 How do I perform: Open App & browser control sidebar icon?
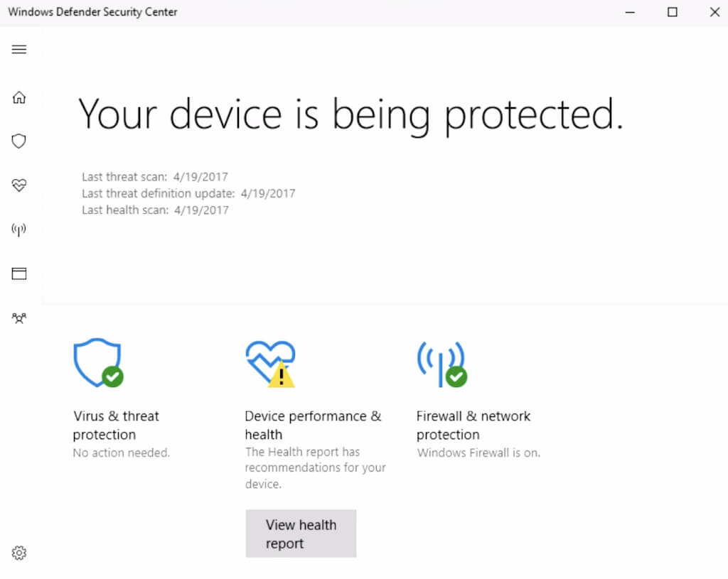(19, 274)
